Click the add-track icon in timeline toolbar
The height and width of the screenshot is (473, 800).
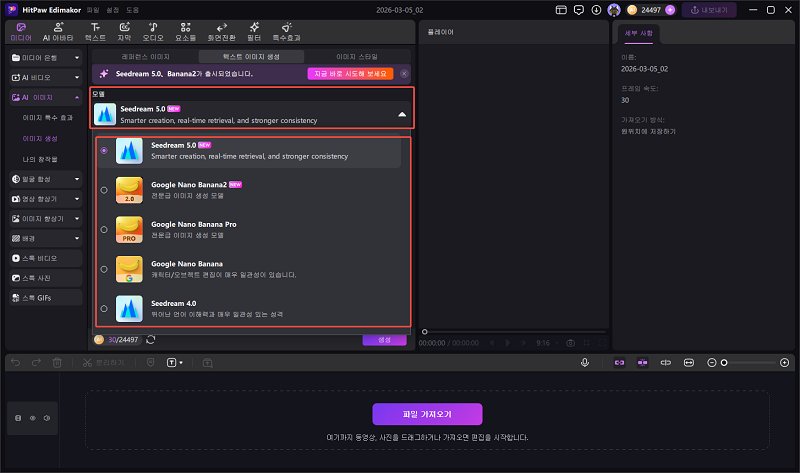click(x=207, y=363)
